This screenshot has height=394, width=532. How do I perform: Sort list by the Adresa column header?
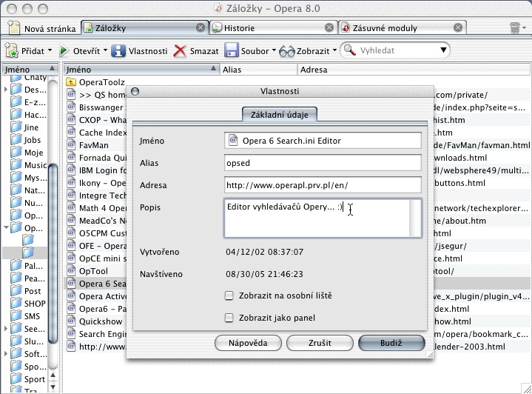(x=414, y=70)
